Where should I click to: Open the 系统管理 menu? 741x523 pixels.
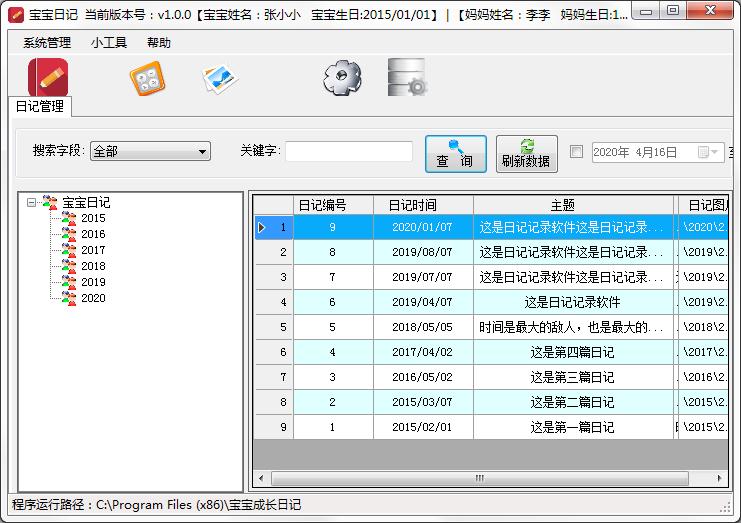coord(47,43)
